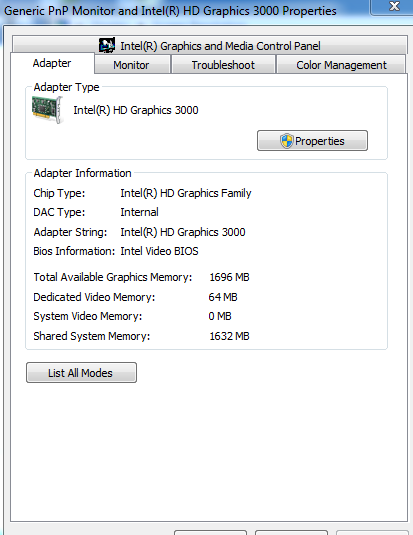The height and width of the screenshot is (535, 413).
Task: Click the 'Total Available Graphics Memory:' label
Action: point(113,277)
